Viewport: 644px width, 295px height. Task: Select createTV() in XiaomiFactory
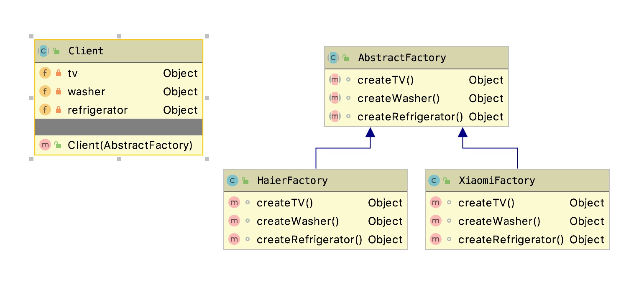[x=486, y=203]
